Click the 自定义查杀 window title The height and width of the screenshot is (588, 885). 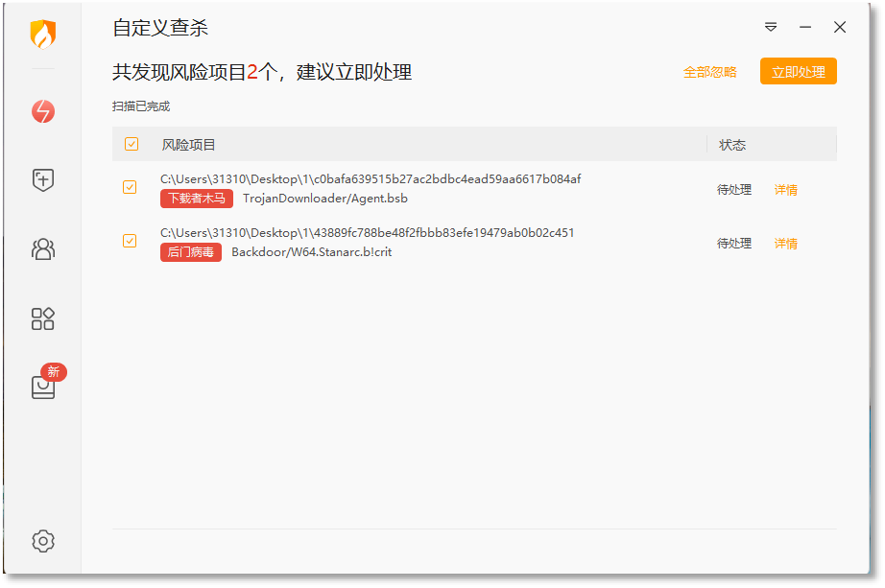160,28
